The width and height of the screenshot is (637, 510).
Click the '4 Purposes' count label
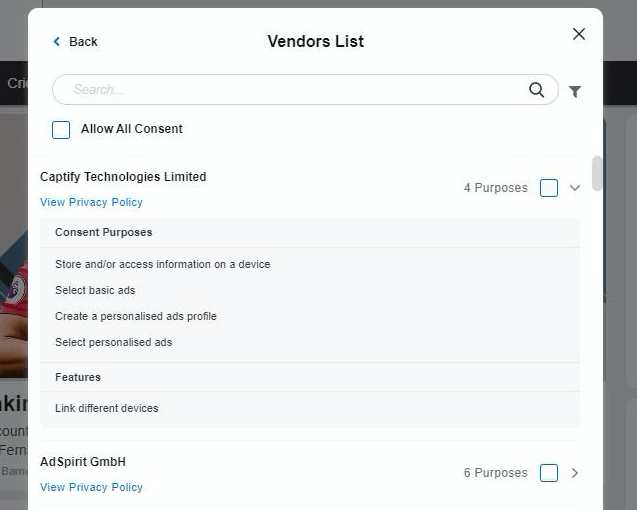point(495,188)
